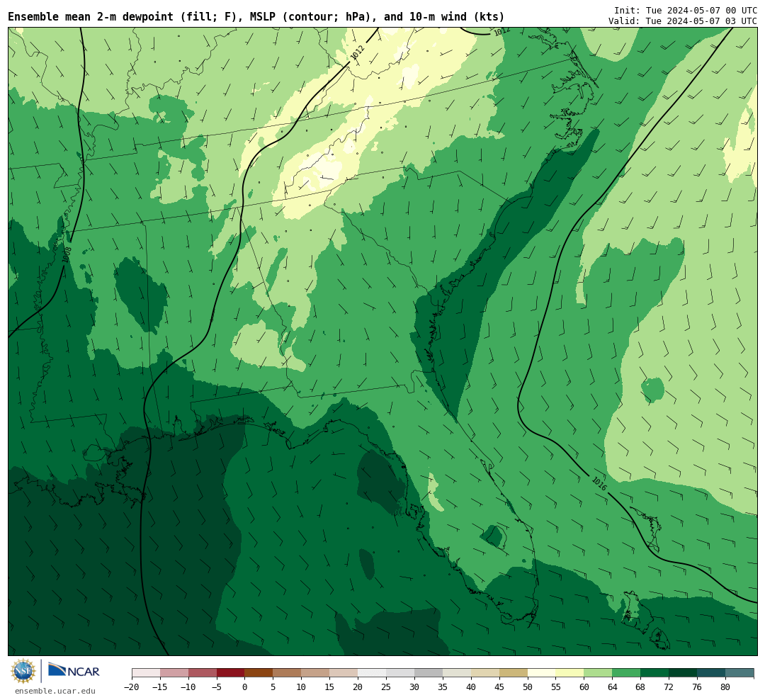Screen dimensions: 765x700
Task: Select the Init time line
Action: coord(686,10)
